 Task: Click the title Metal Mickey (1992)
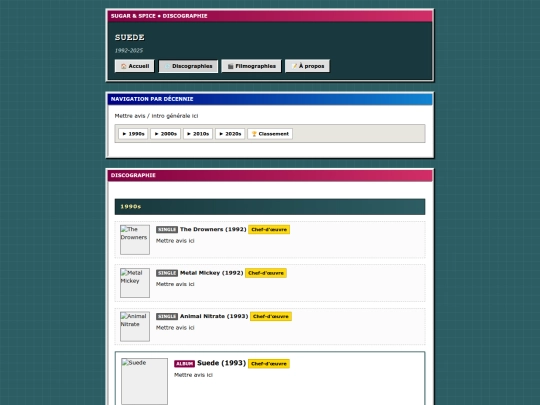click(212, 273)
